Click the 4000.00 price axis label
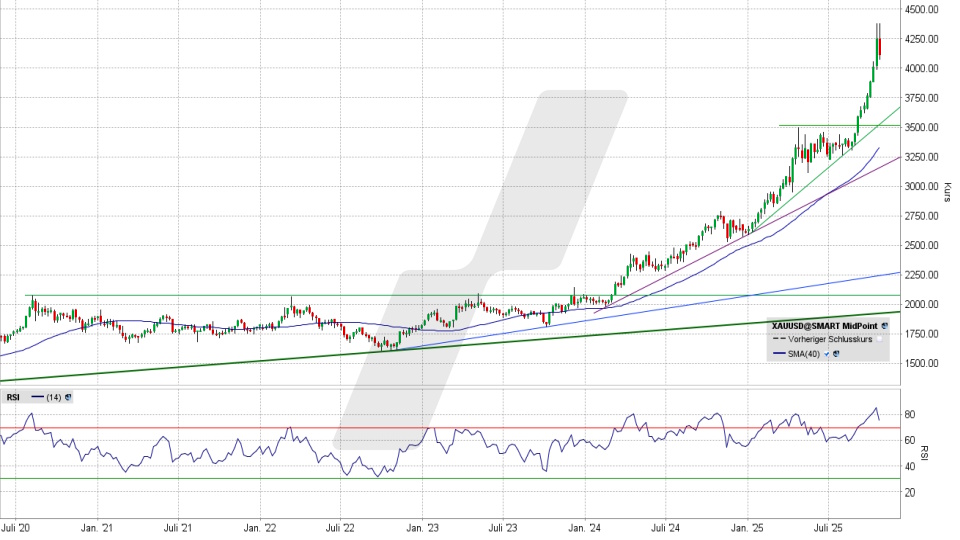This screenshot has height=540, width=960. [x=921, y=68]
